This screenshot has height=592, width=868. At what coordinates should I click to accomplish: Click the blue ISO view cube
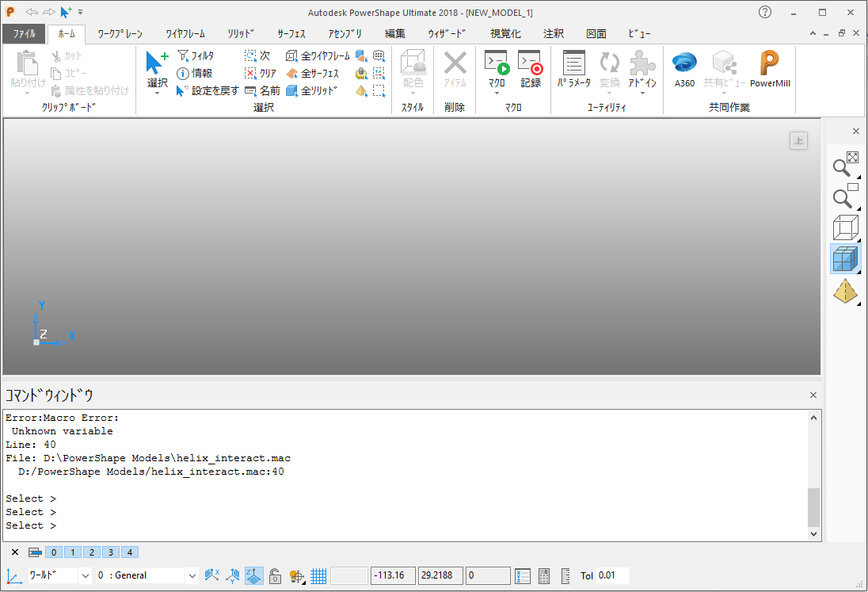coord(846,259)
